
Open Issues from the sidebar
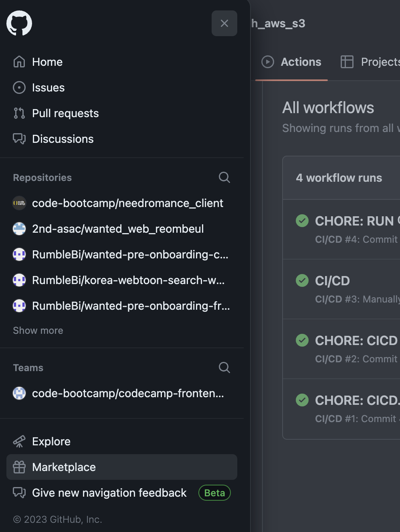coord(122,87)
